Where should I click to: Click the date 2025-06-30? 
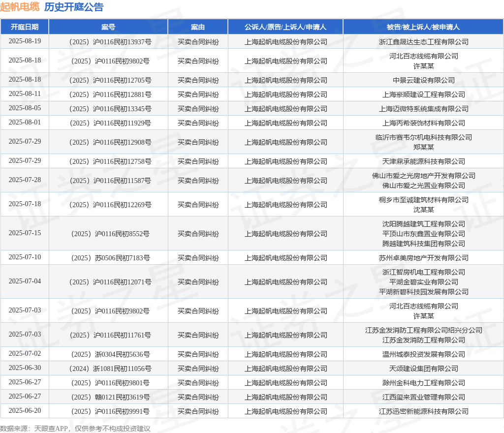tap(25, 368)
